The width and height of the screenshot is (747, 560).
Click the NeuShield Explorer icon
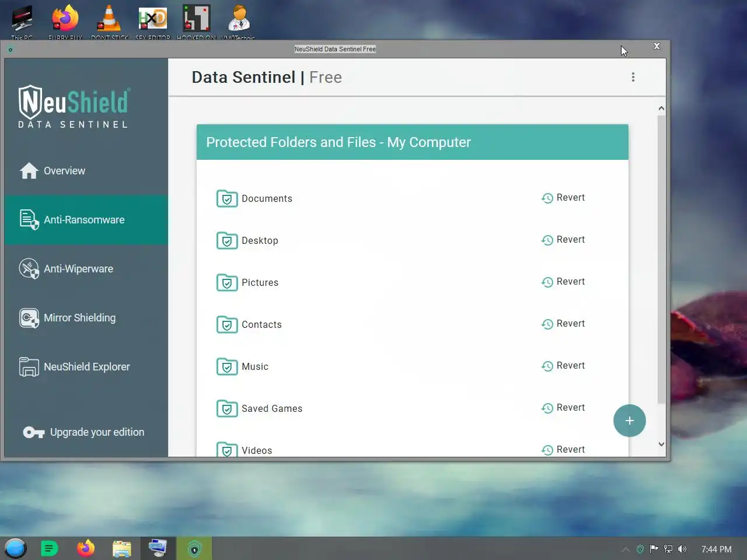click(x=29, y=367)
